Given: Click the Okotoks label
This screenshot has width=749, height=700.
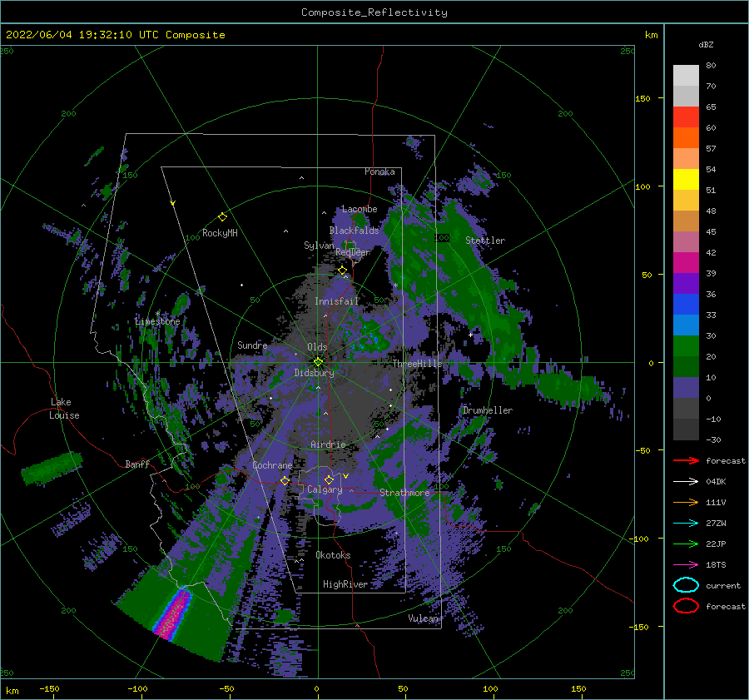Looking at the screenshot, I should click(333, 555).
